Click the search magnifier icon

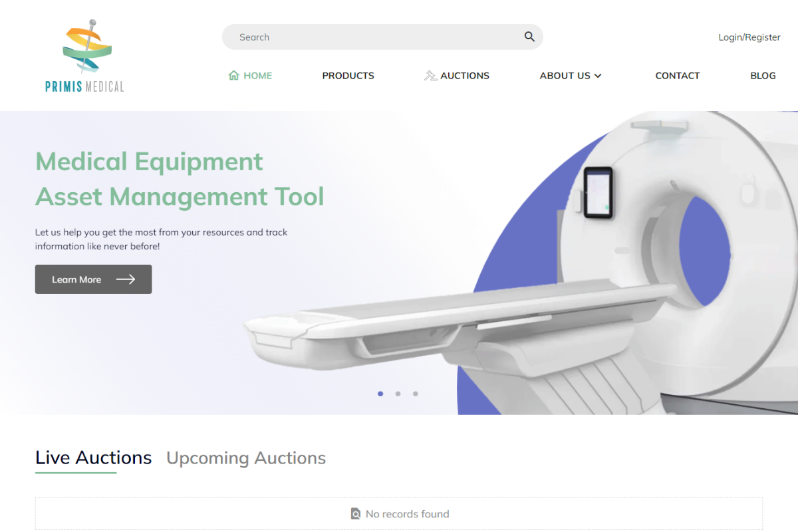tap(529, 37)
